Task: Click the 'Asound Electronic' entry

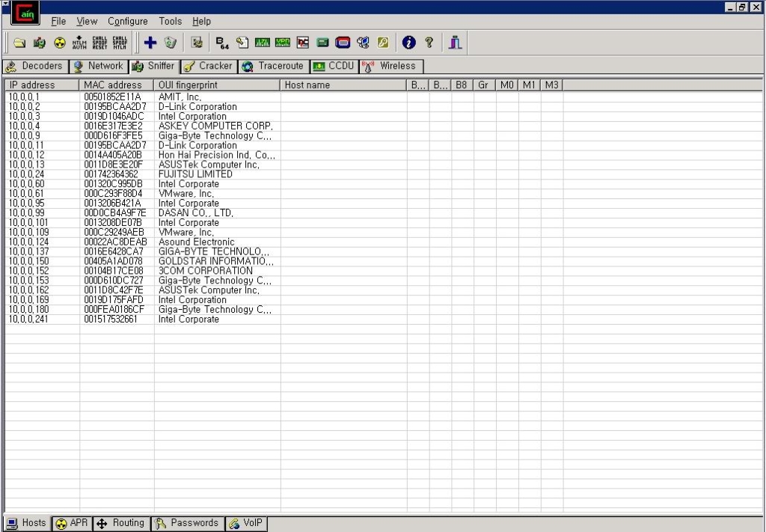Action: point(197,242)
